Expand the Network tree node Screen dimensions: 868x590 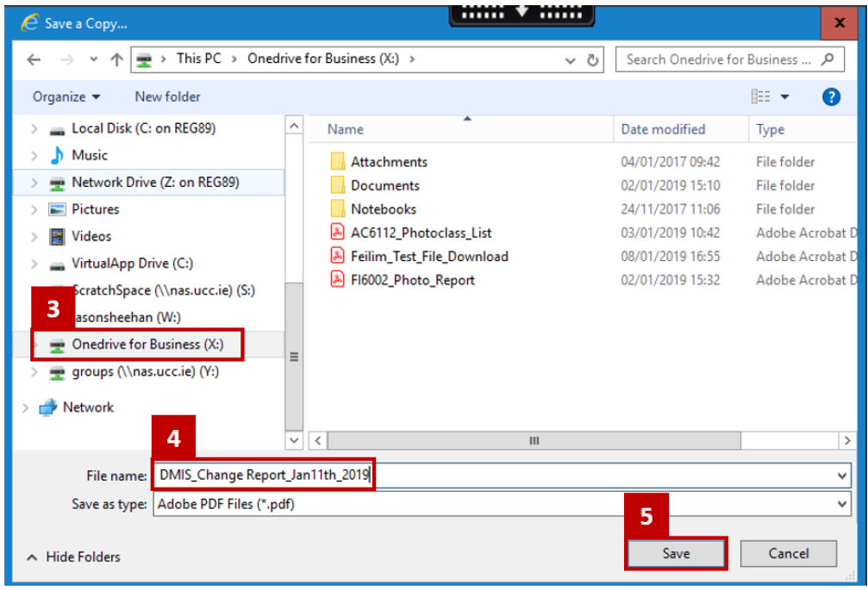(25, 407)
